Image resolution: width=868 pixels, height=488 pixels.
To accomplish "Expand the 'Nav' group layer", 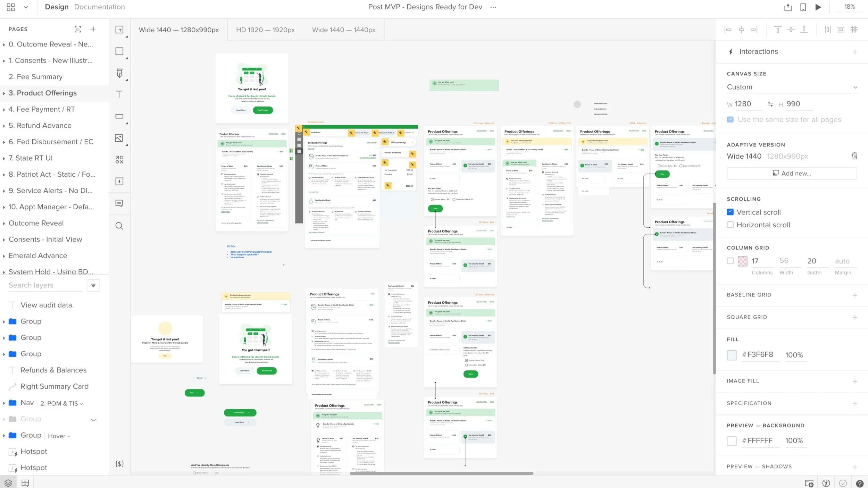I will point(4,403).
